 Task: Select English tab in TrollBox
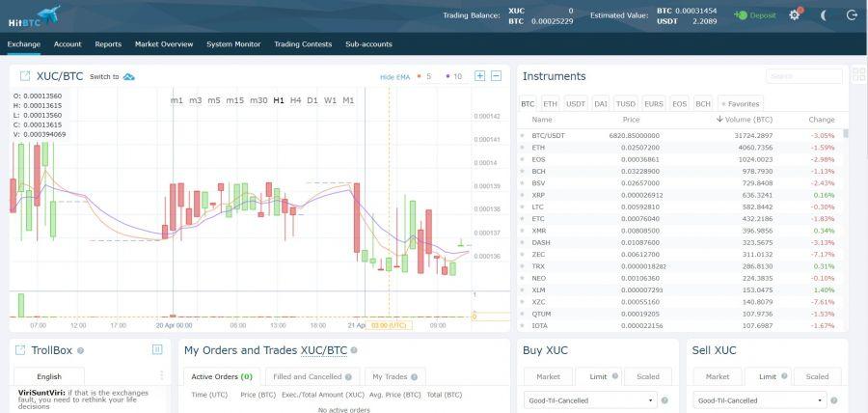coord(49,376)
